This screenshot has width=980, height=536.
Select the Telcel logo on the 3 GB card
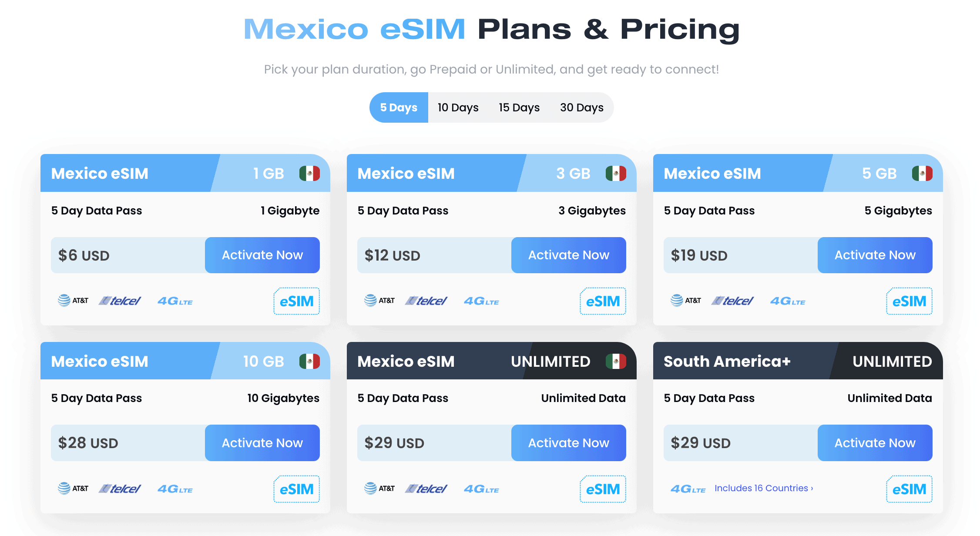426,301
